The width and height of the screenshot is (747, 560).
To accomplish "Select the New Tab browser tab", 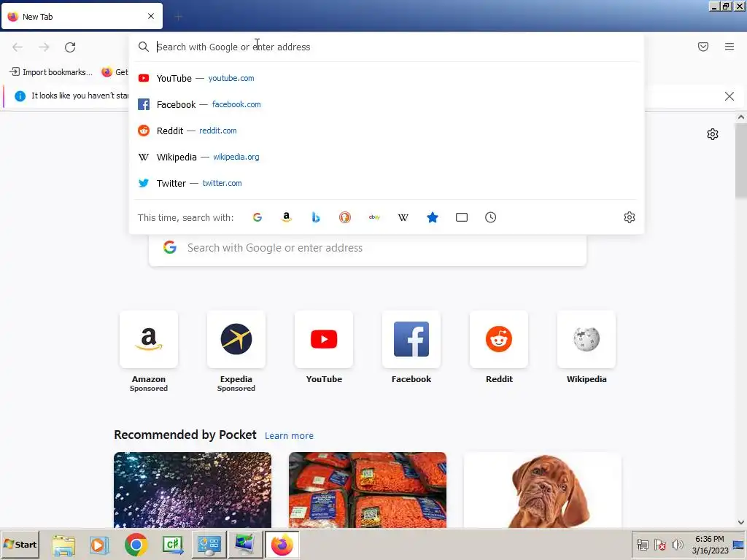I will pos(82,16).
